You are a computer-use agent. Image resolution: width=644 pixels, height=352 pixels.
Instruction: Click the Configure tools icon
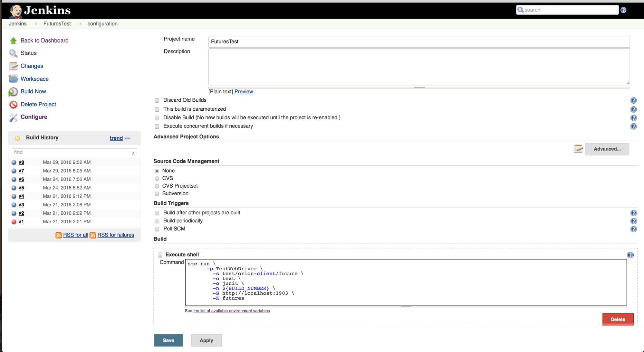coord(13,117)
